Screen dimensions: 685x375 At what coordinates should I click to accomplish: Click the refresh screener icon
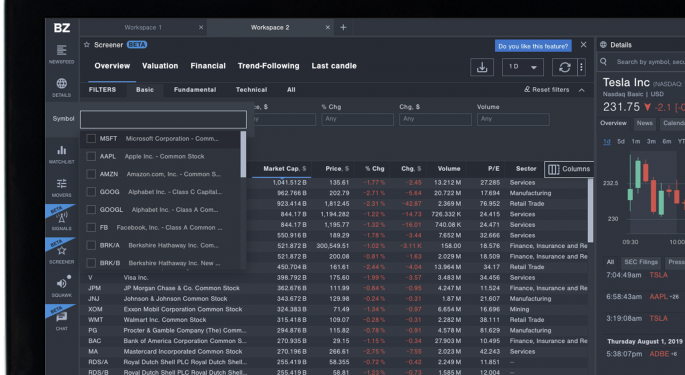click(x=564, y=67)
